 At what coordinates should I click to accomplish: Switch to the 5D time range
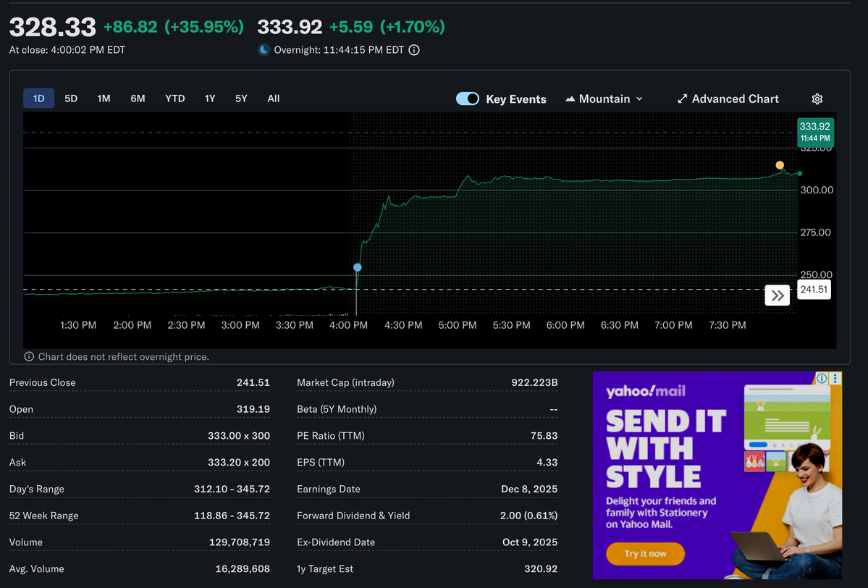pos(71,98)
